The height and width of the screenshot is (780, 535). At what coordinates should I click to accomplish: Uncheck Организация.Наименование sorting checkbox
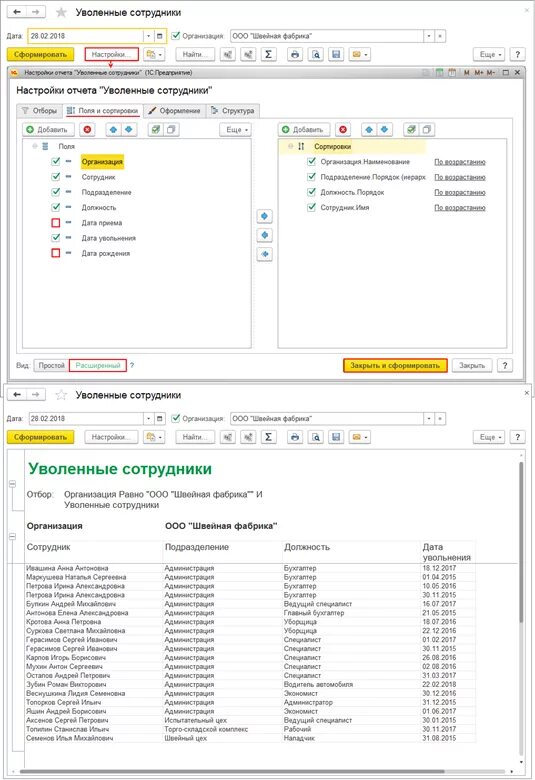tap(312, 161)
